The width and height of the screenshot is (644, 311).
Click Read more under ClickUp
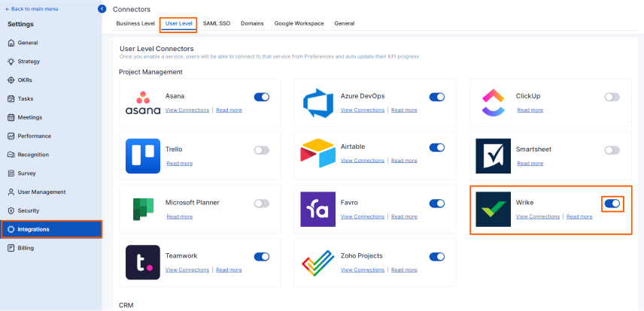[530, 110]
